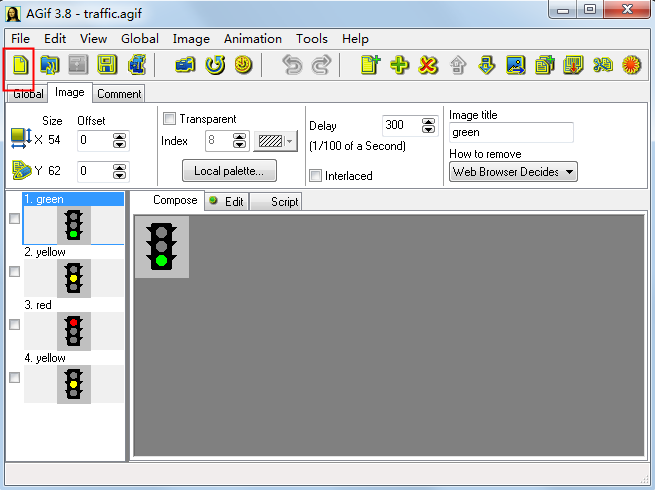655x490 pixels.
Task: Click the duplicate frame toolbar icon
Action: [544, 65]
